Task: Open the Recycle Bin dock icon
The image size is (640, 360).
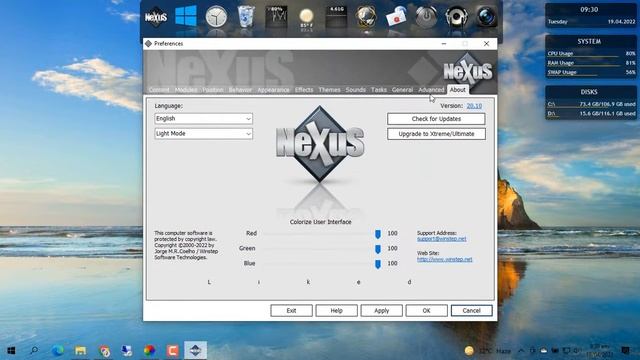Action: point(246,17)
